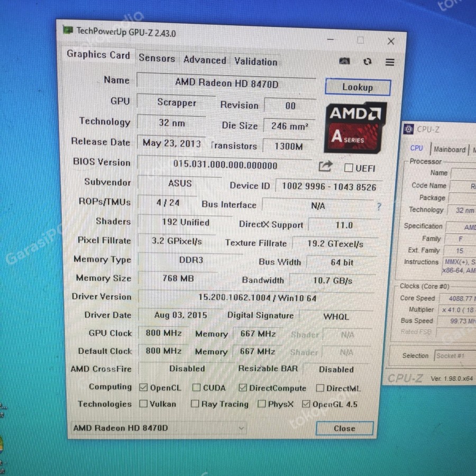Screen dimensions: 476x476
Task: Switch to the Sensors tab
Action: [157, 58]
